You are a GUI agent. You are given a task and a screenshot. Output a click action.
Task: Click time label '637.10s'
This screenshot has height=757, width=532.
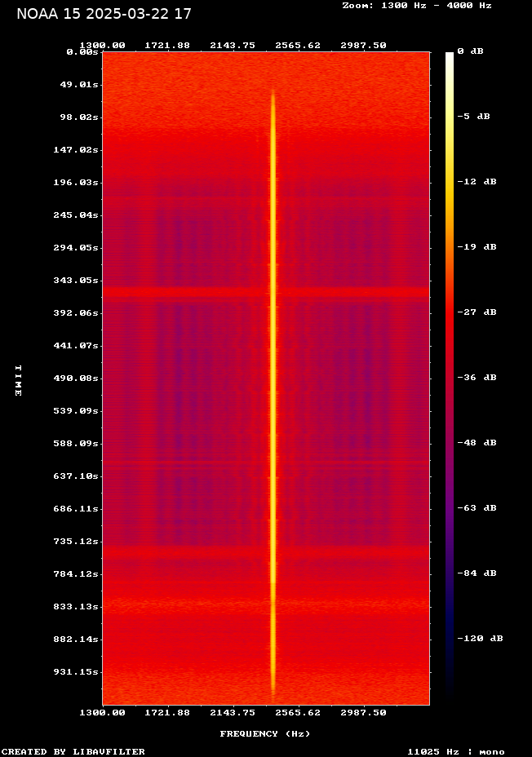tap(76, 476)
